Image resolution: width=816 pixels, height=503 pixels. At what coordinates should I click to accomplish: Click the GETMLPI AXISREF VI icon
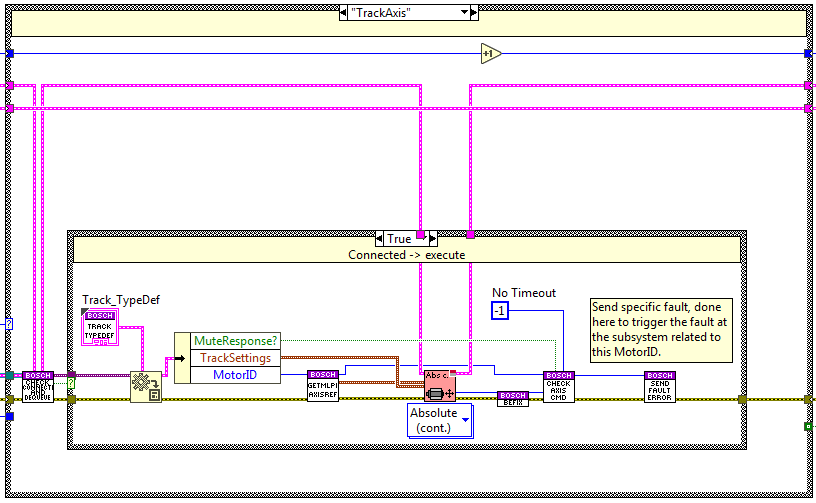pos(323,385)
